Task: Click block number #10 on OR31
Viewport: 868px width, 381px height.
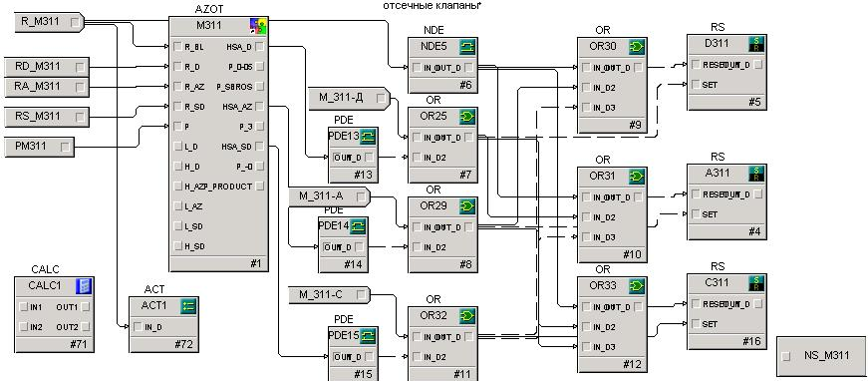Action: 632,254
